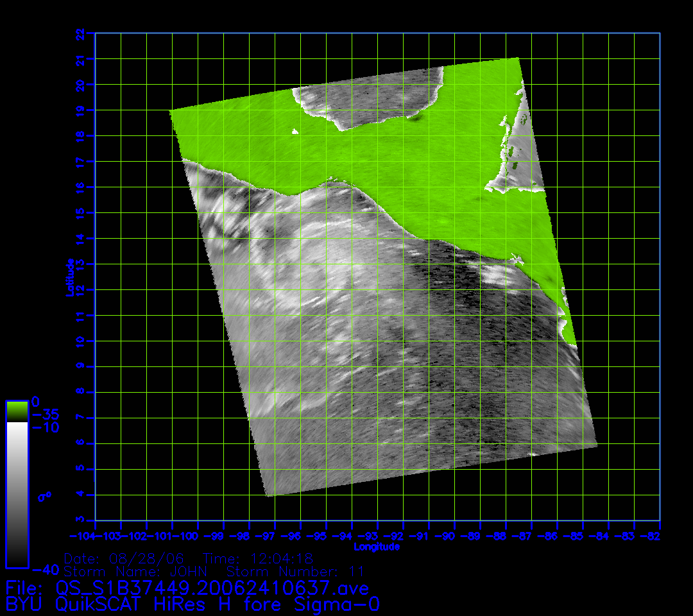Click the Storm Number: 11 text
The image size is (693, 616).
click(x=295, y=571)
